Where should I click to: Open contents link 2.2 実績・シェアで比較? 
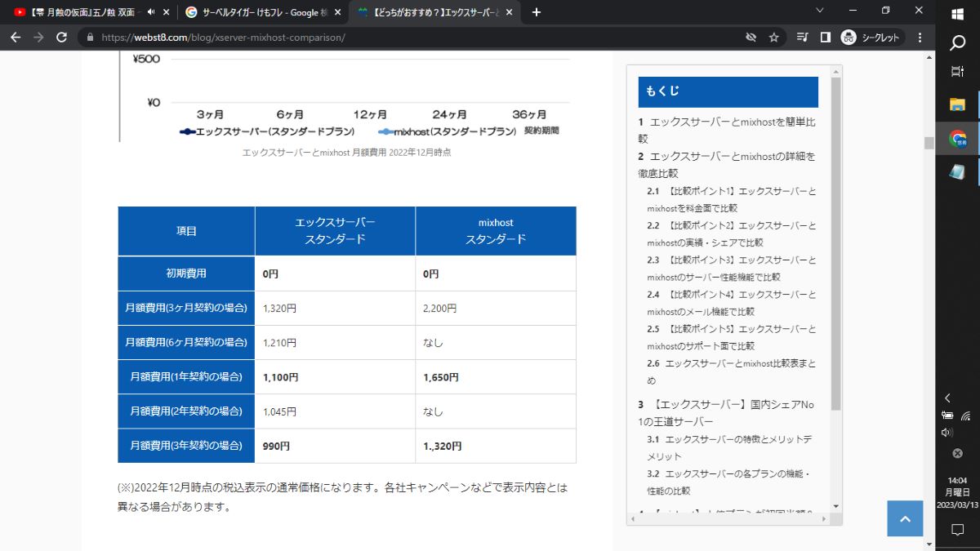[x=732, y=233]
